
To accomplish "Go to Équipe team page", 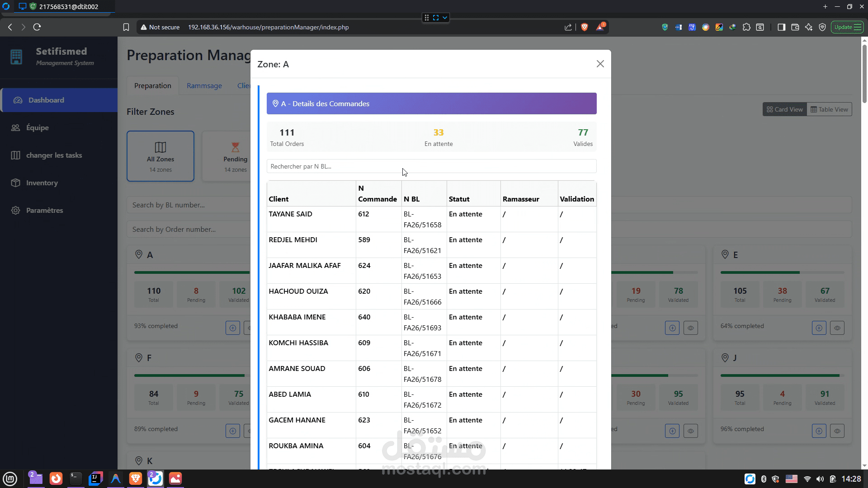I will 37,127.
